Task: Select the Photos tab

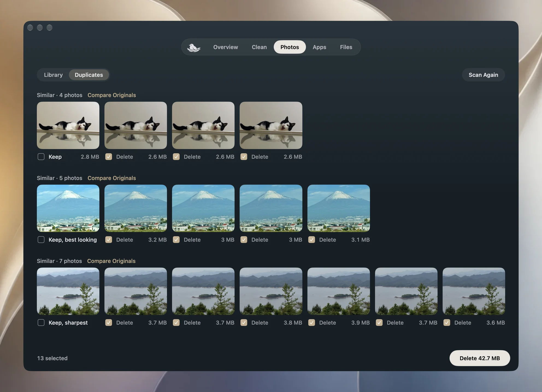Action: click(x=290, y=47)
